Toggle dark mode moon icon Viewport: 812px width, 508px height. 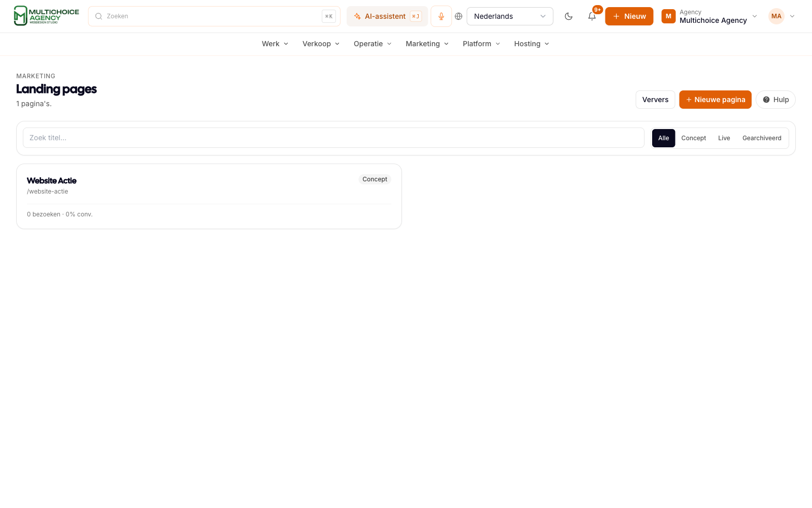[x=568, y=16]
